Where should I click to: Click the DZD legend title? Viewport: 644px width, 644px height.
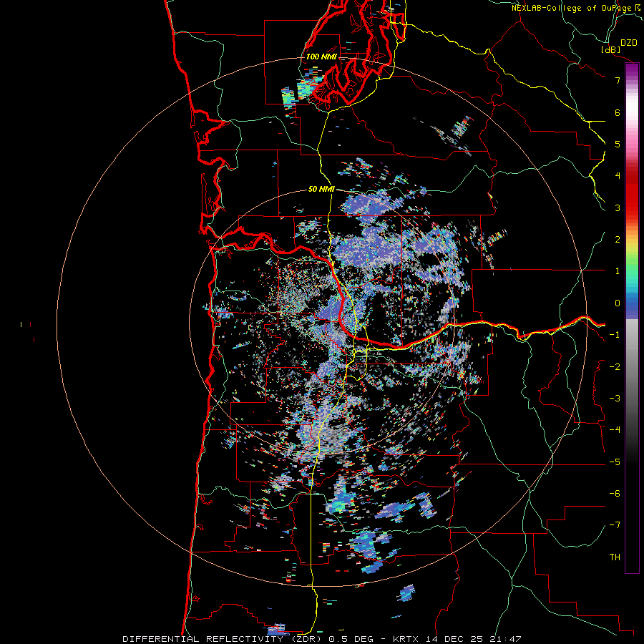(629, 43)
